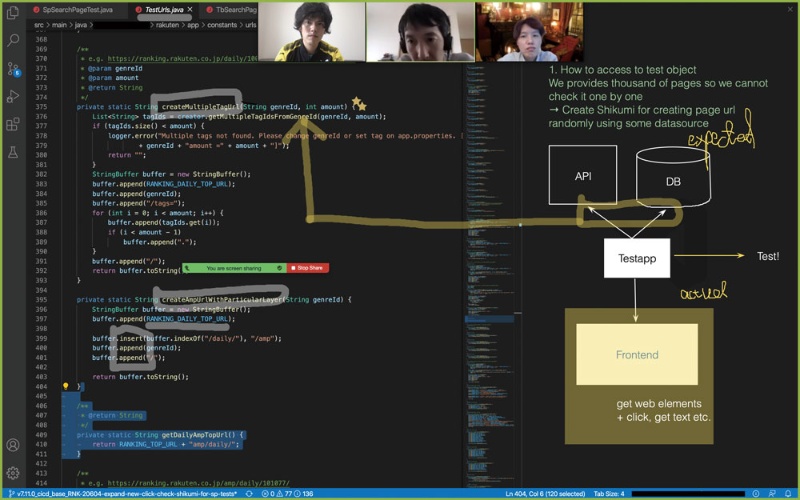Click the Stop Share button
Viewport: 800px width, 500px height.
307,268
